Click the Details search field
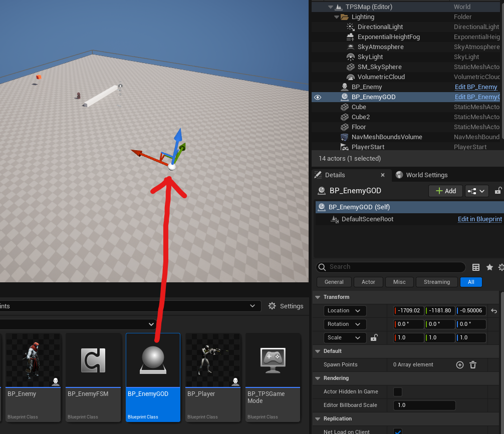The image size is (504, 434). (x=391, y=267)
